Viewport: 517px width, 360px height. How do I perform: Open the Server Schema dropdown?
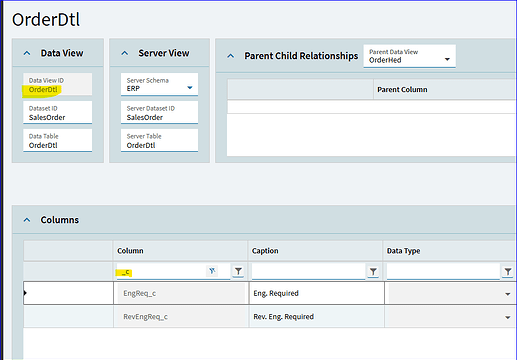[x=190, y=88]
